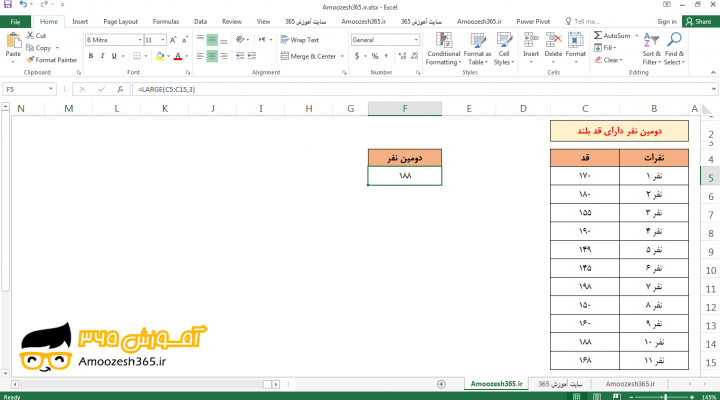The image size is (720, 400).
Task: Expand the General number format dropdown
Action: point(416,40)
